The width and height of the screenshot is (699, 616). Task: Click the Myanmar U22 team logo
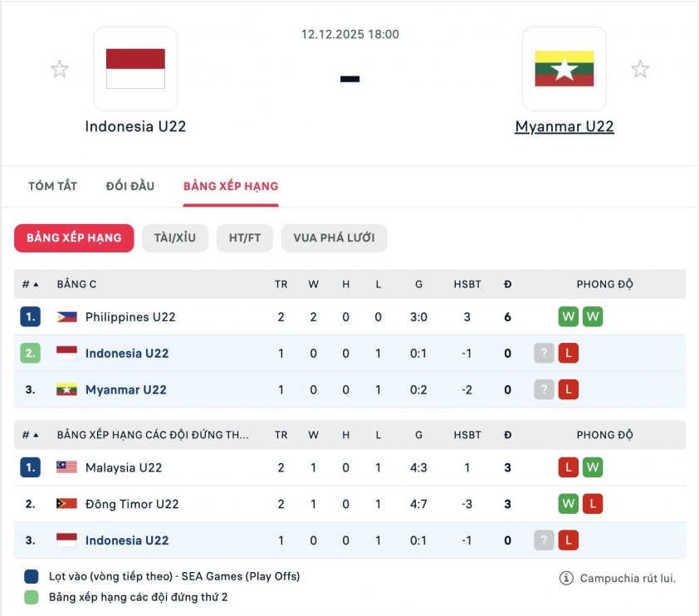[x=565, y=68]
